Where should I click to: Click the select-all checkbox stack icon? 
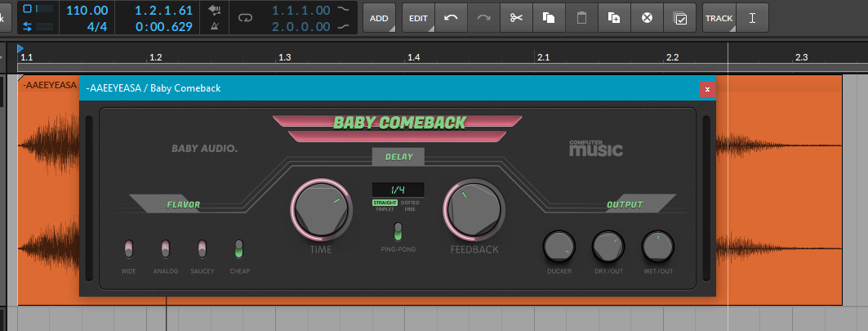[680, 18]
